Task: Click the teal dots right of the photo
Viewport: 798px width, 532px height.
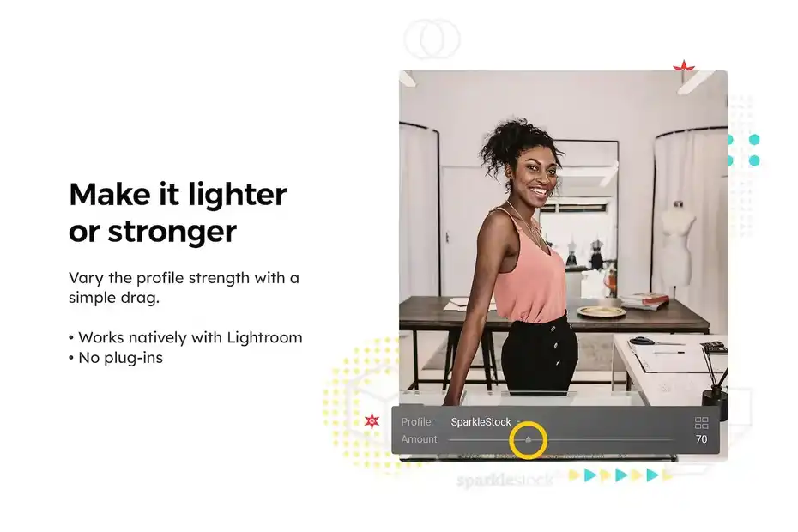Action: pyautogui.click(x=744, y=150)
